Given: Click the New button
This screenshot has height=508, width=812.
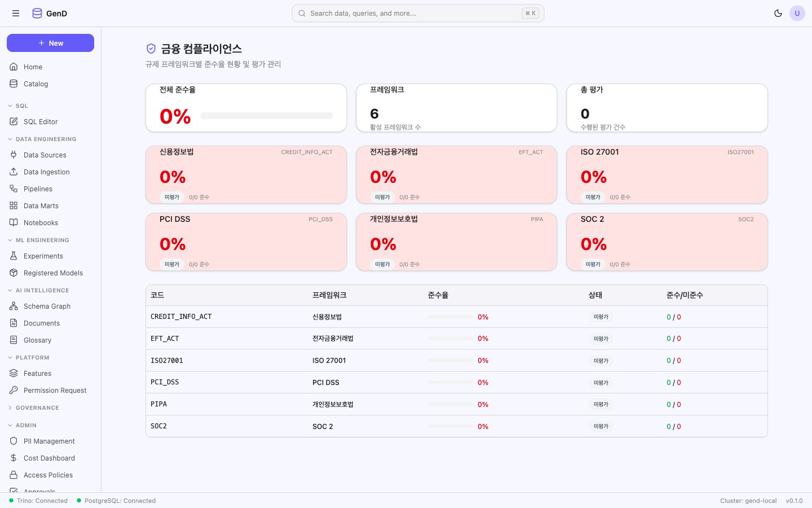Looking at the screenshot, I should point(50,43).
